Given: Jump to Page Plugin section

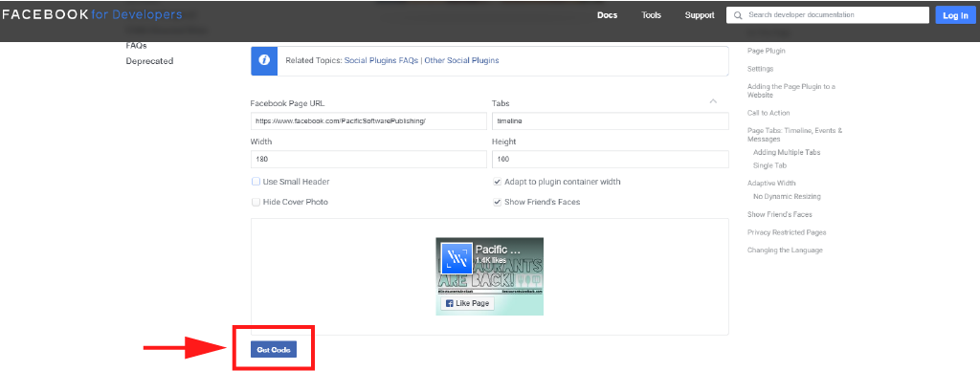Looking at the screenshot, I should [x=767, y=51].
